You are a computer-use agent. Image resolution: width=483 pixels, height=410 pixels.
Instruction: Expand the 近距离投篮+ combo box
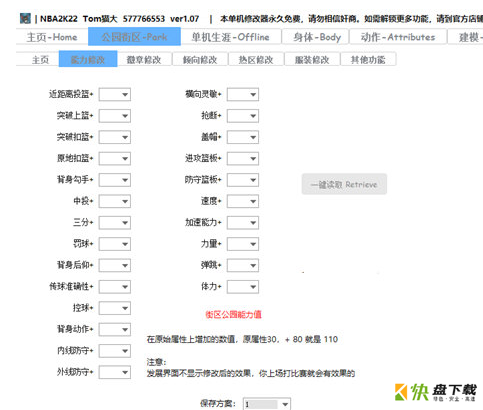coord(115,95)
